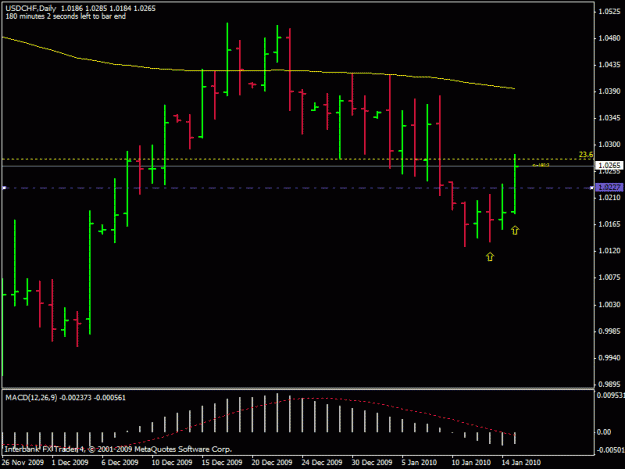
Task: Click the 5 Jan 2010 date label
Action: pyautogui.click(x=419, y=462)
